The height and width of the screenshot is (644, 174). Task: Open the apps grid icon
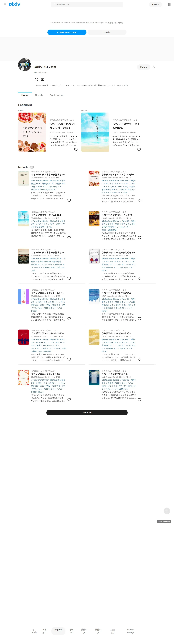(169, 4)
